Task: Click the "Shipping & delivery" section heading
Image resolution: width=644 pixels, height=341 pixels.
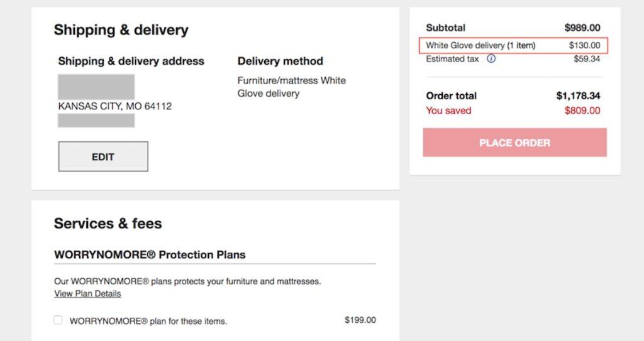Action: tap(121, 30)
